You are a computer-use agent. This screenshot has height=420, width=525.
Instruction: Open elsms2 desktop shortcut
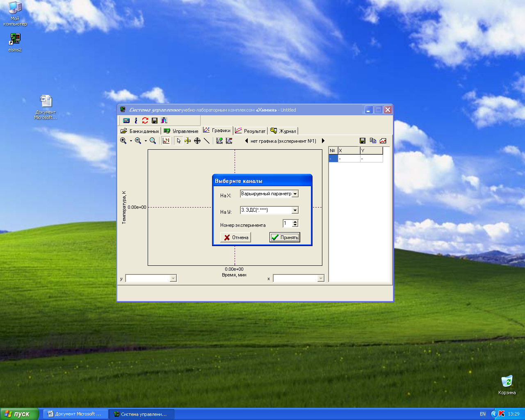[x=15, y=42]
